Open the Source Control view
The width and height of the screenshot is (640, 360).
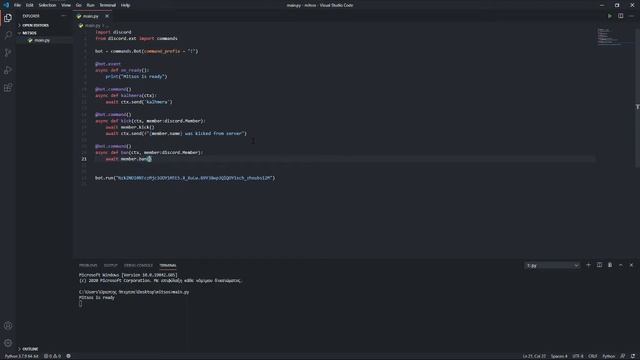8,53
